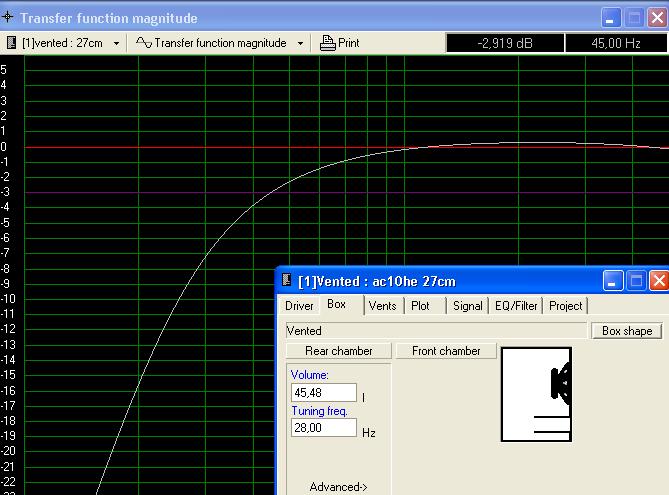
Task: Go to the Signal tab
Action: point(467,306)
